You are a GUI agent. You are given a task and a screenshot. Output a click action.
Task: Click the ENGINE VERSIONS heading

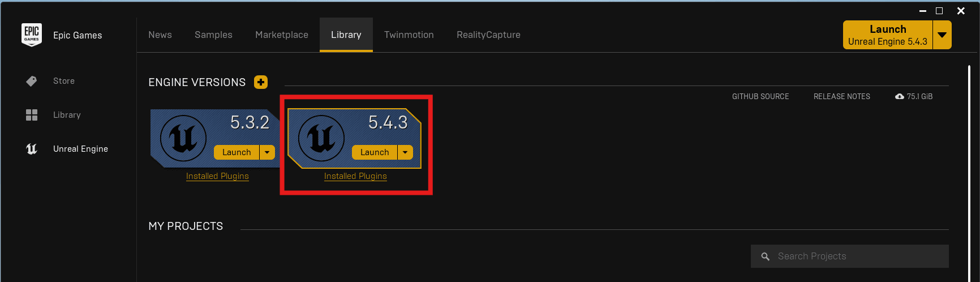(x=197, y=83)
